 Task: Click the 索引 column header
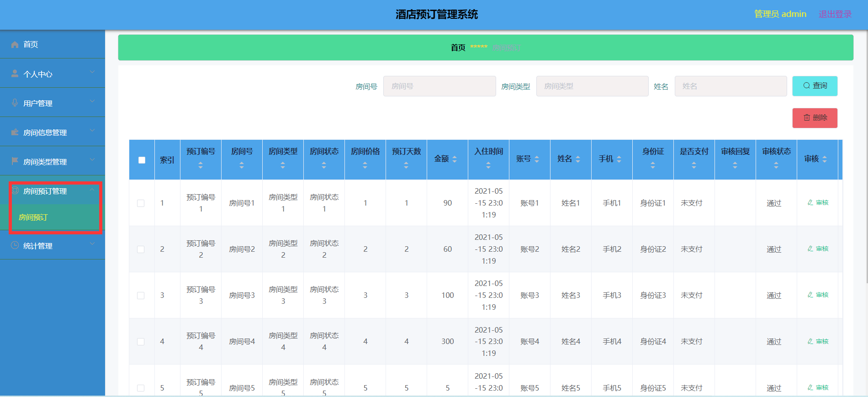(x=167, y=160)
